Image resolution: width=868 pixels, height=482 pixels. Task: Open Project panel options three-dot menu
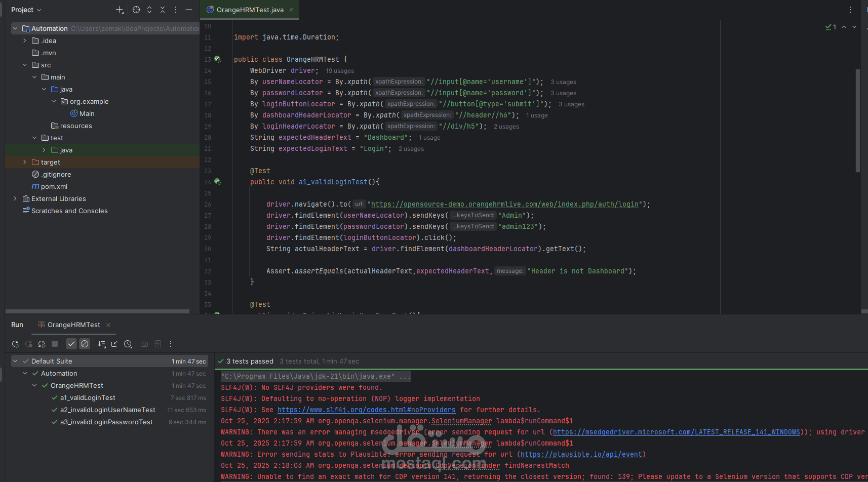pyautogui.click(x=176, y=10)
